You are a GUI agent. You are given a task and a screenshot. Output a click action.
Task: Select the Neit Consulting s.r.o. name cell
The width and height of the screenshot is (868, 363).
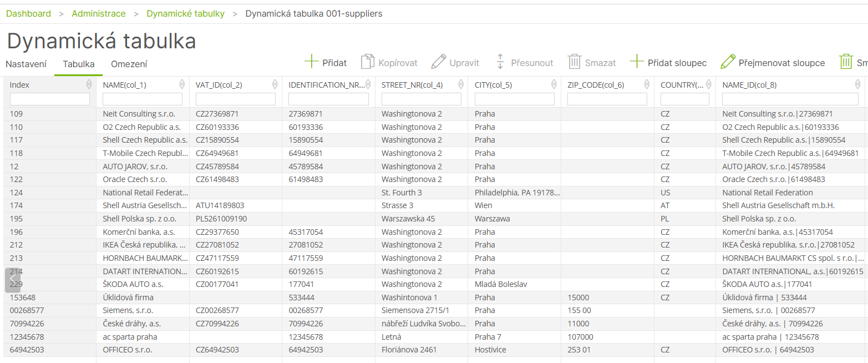coord(143,114)
